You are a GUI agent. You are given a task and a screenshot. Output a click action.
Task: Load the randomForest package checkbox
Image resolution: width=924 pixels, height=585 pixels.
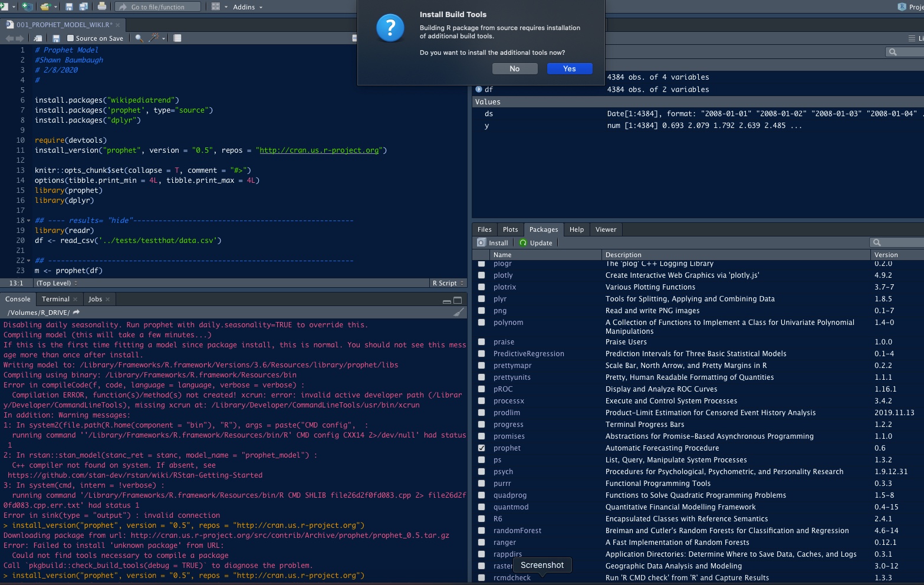pos(482,530)
